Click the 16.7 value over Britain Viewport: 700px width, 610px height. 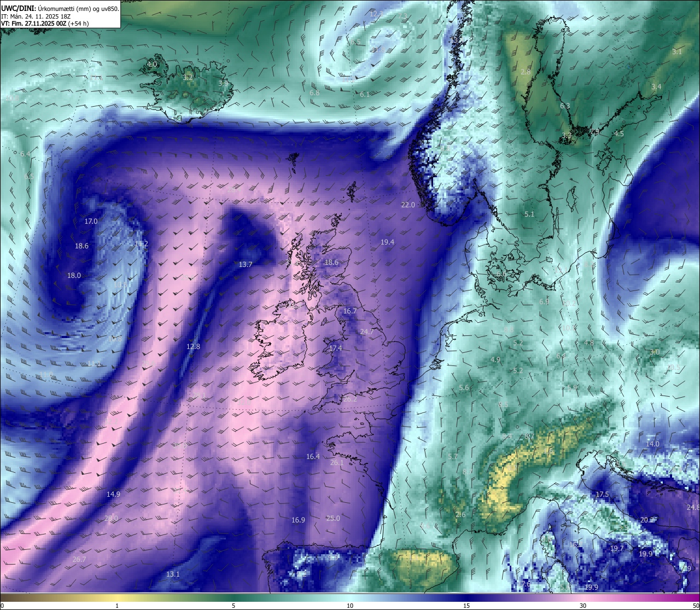349,311
